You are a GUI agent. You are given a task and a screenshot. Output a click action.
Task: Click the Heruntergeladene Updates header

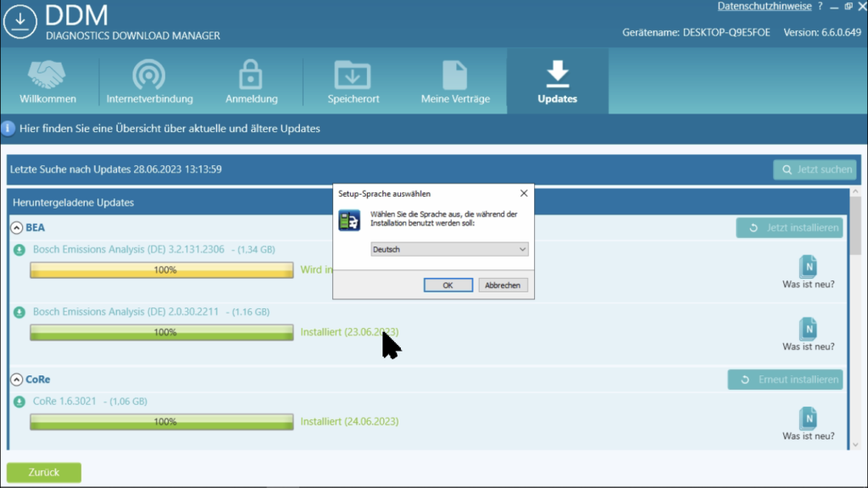tap(73, 202)
